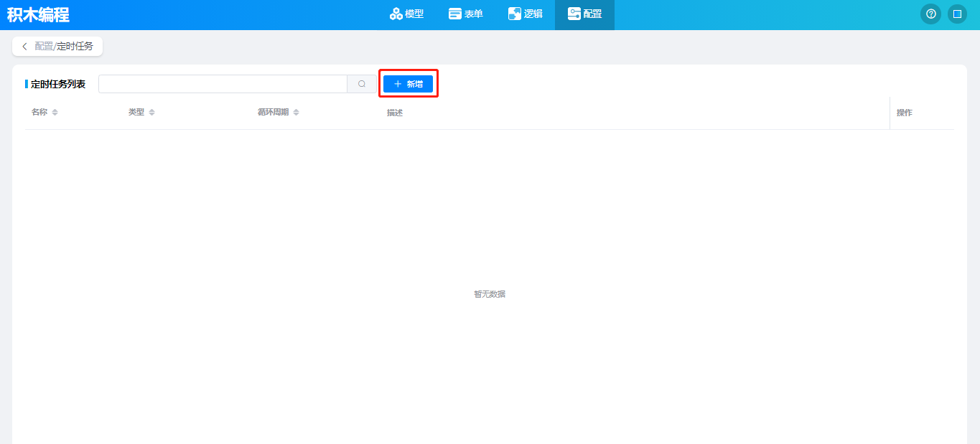Click the help question mark icon
This screenshot has width=980, height=444.
click(930, 14)
